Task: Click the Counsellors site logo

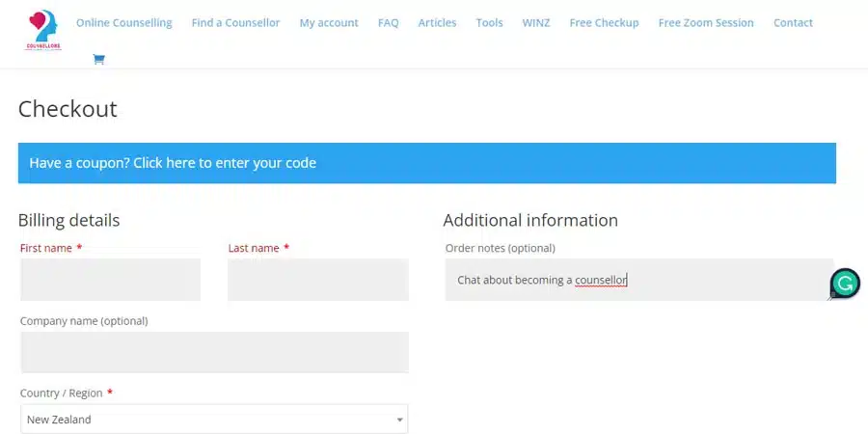Action: click(43, 30)
